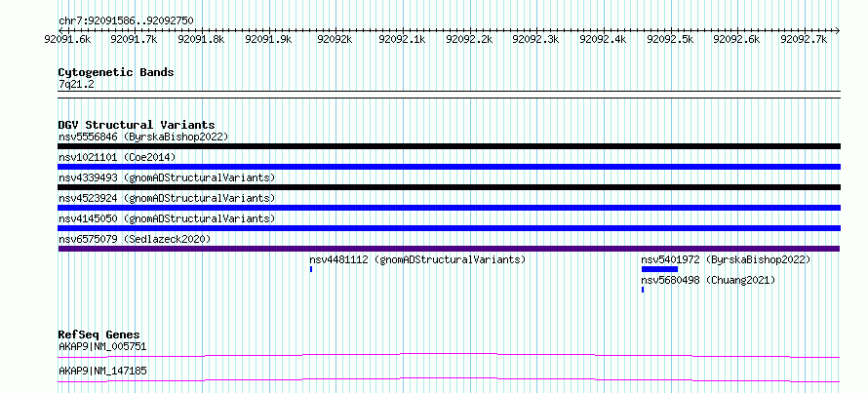Click the 92092.1k ruler tick label
The image size is (868, 393).
(x=402, y=39)
